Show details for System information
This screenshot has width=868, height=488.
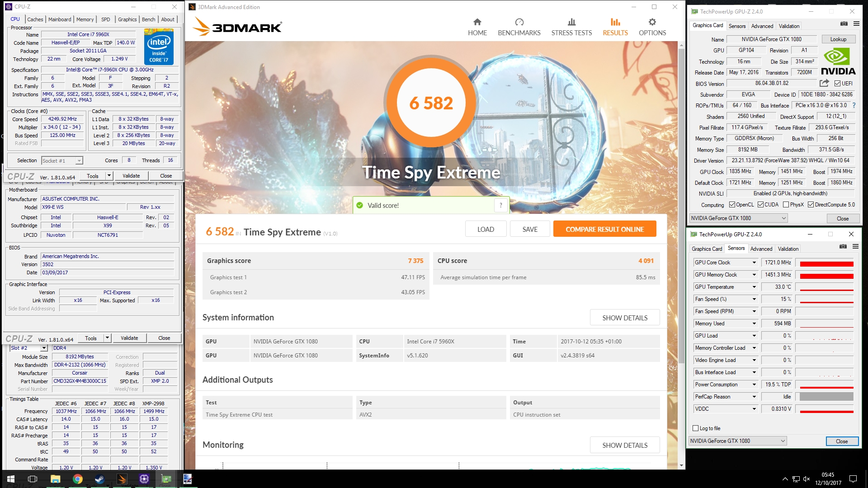point(624,318)
